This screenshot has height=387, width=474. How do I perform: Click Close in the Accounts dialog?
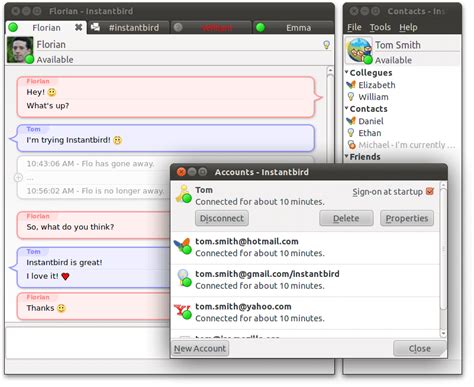click(x=419, y=348)
